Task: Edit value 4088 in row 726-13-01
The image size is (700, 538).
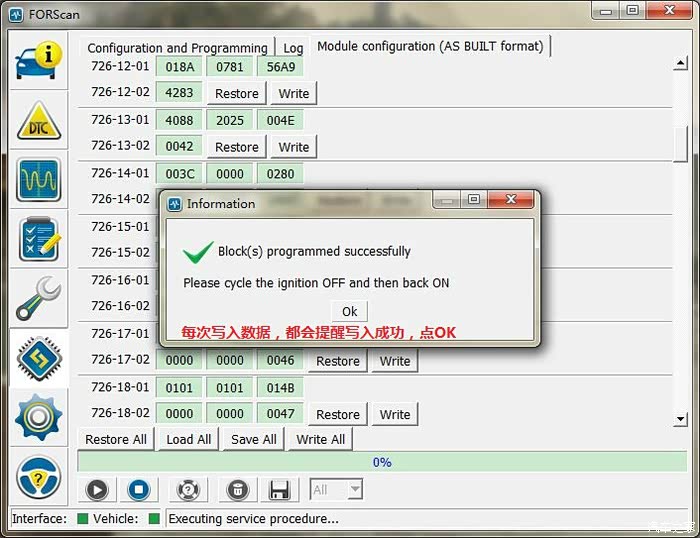Action: coord(179,120)
